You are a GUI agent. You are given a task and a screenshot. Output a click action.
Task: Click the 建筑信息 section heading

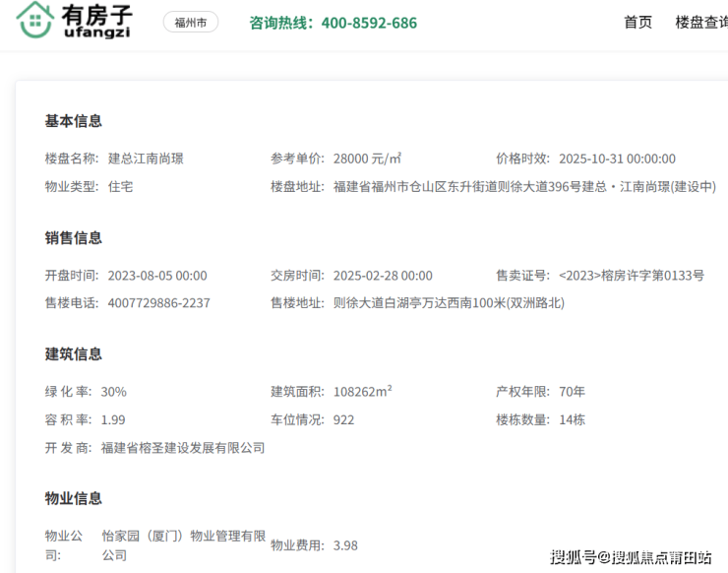(73, 354)
